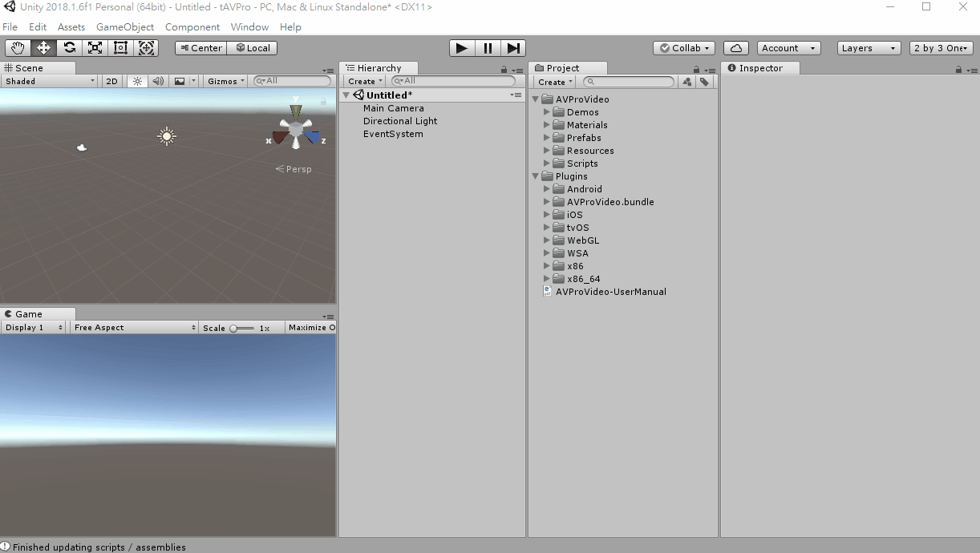
Task: Open the File menu
Action: (10, 26)
